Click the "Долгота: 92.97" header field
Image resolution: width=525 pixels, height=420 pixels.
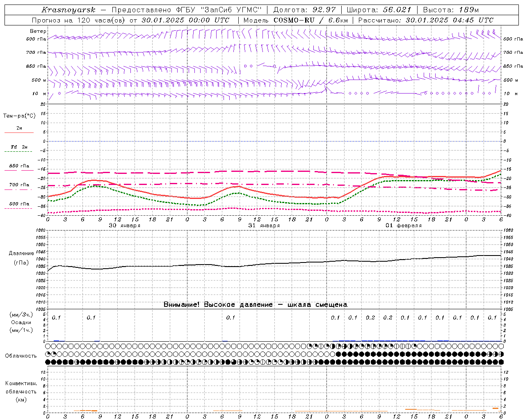pos(304,10)
